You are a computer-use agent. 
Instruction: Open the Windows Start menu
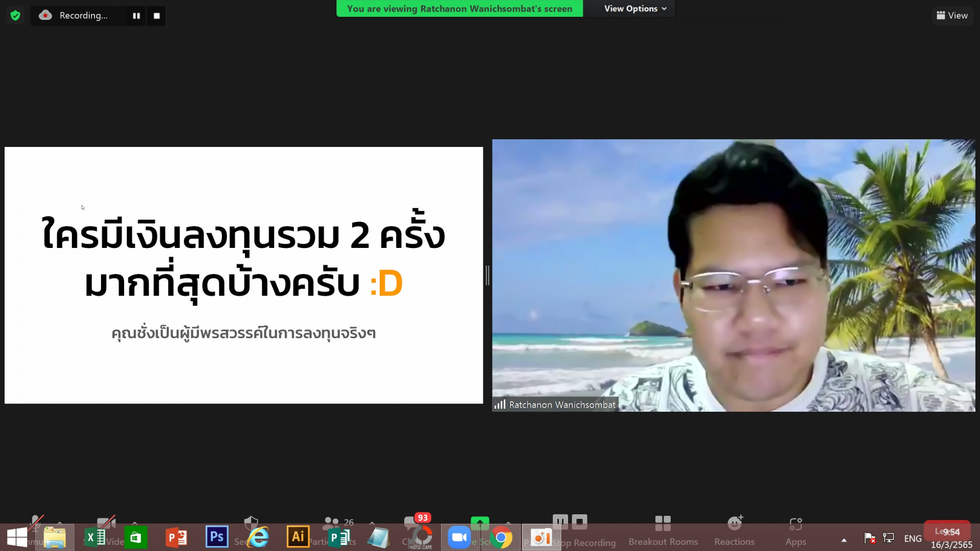tap(17, 538)
